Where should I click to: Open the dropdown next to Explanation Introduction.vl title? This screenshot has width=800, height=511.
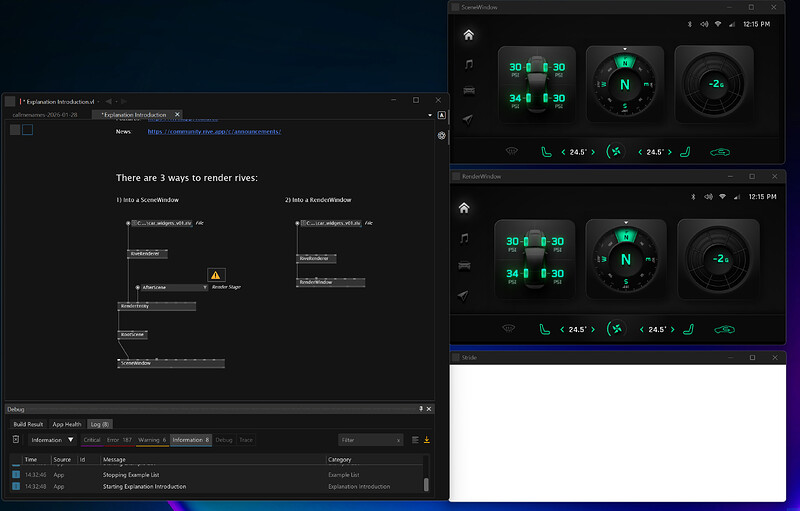(x=99, y=101)
